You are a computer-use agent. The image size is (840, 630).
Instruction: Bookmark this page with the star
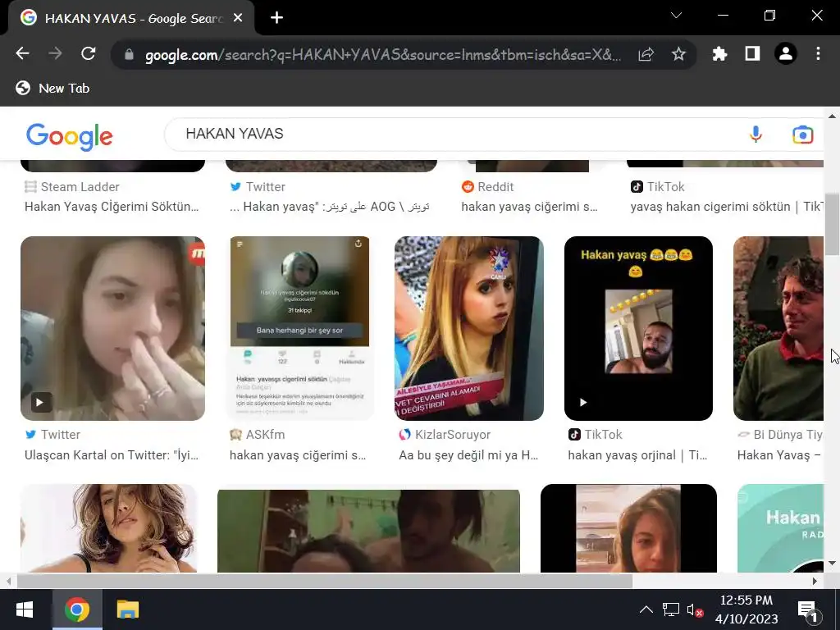[x=678, y=54]
